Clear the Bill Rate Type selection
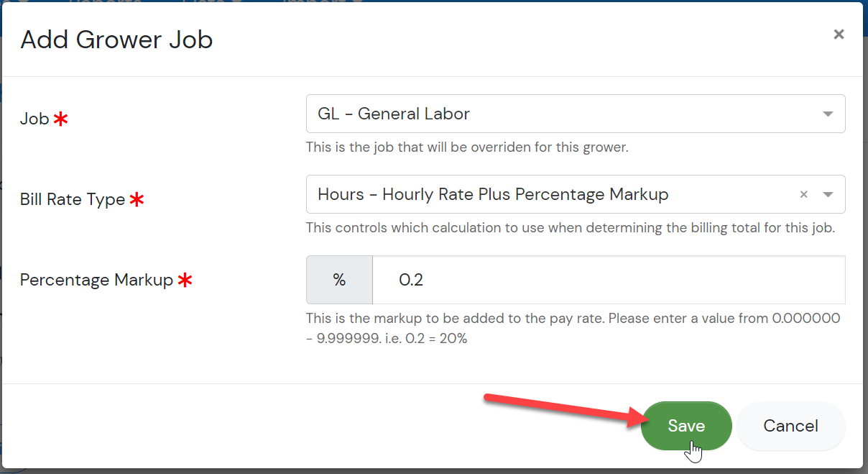 point(804,194)
